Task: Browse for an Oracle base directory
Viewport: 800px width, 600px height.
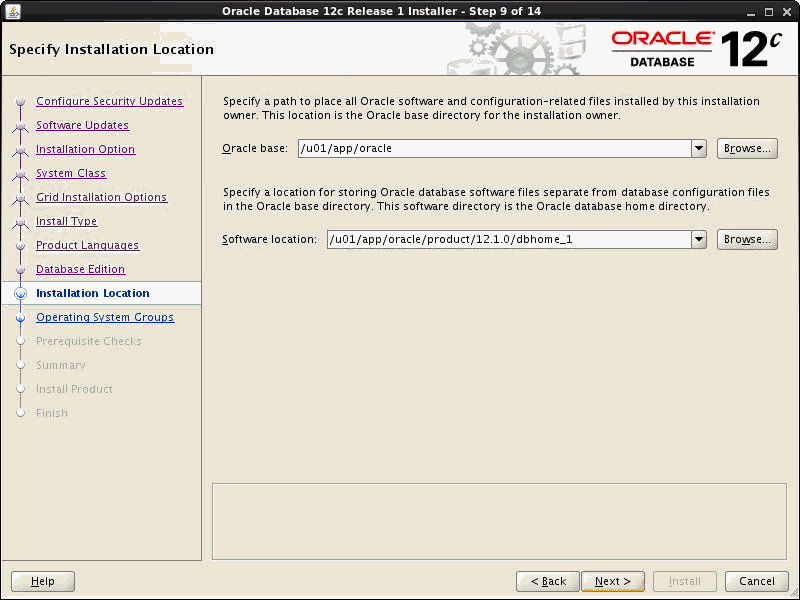Action: click(747, 148)
